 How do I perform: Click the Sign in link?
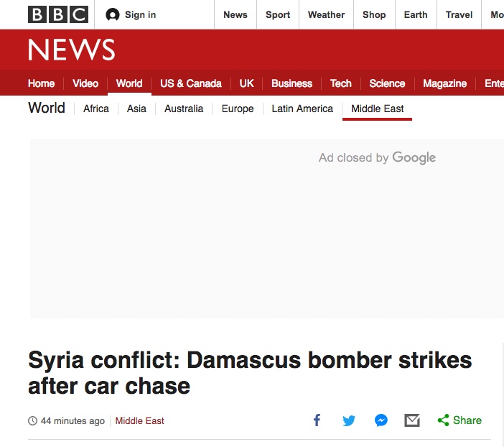(140, 14)
